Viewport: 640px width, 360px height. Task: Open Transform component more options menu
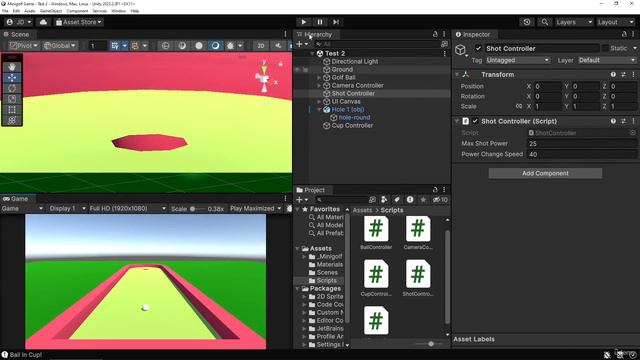633,75
